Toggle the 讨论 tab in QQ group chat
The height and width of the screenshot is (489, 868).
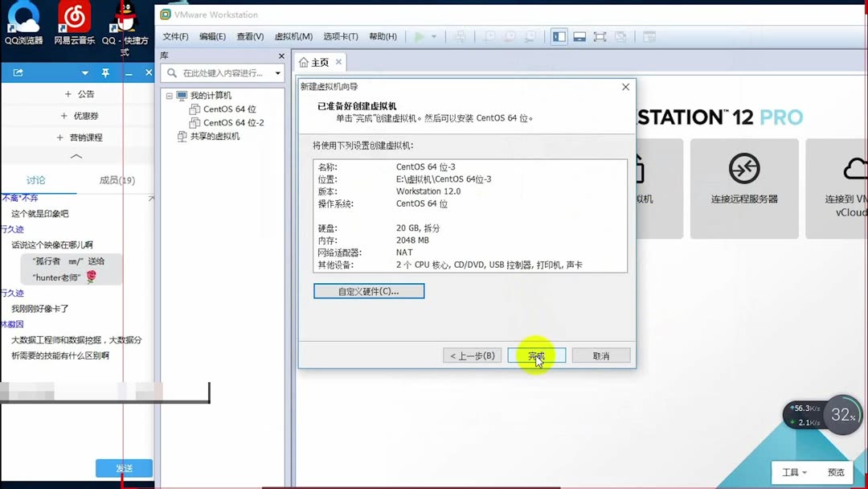tap(35, 180)
